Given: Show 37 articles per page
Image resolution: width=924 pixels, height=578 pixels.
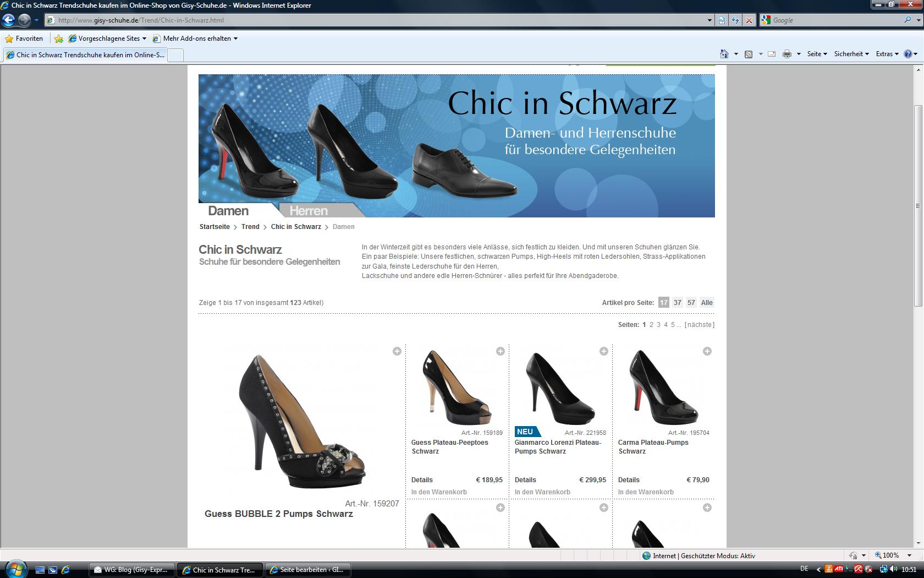Looking at the screenshot, I should (678, 303).
